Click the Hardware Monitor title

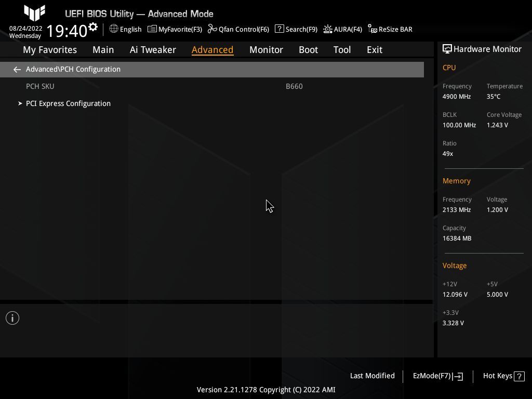(487, 49)
